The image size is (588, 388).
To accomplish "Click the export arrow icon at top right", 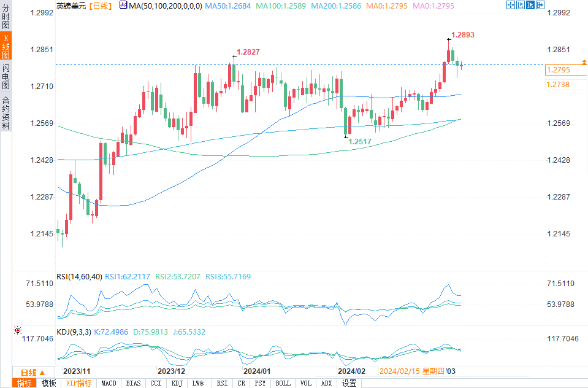I will pos(540,5).
